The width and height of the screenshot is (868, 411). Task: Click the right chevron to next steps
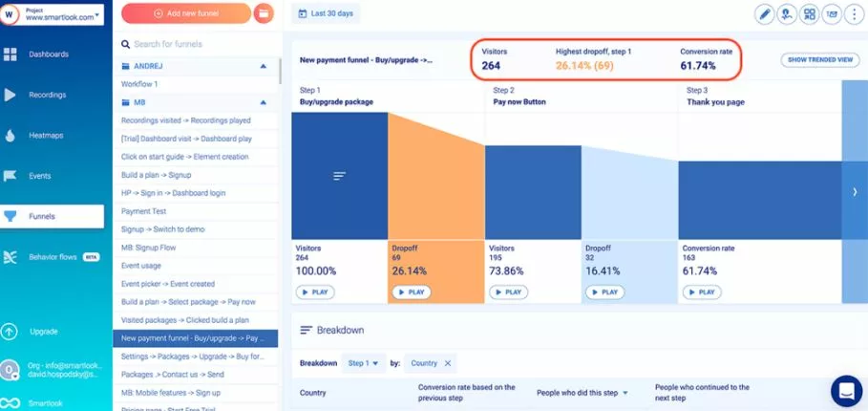[x=855, y=192]
